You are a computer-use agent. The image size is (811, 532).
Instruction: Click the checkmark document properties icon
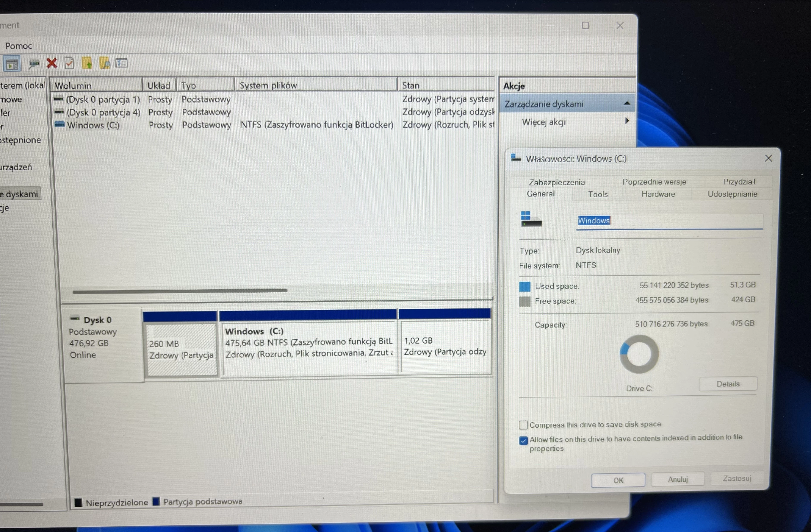pyautogui.click(x=69, y=63)
